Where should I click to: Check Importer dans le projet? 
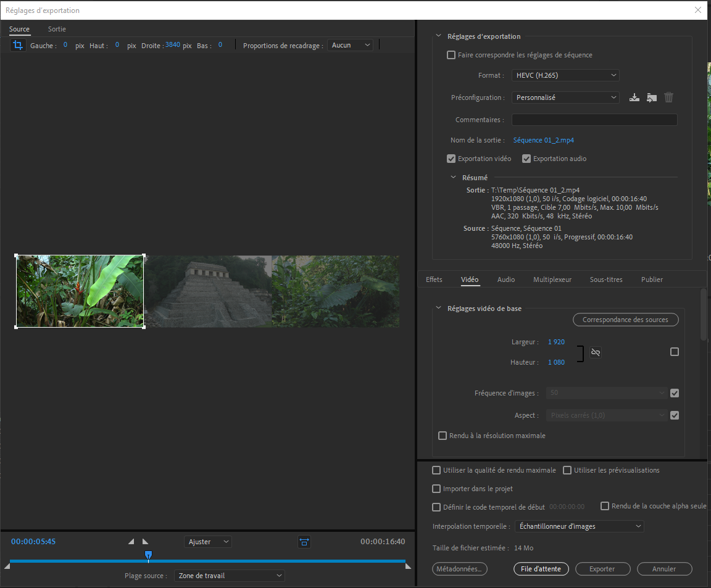pyautogui.click(x=436, y=489)
